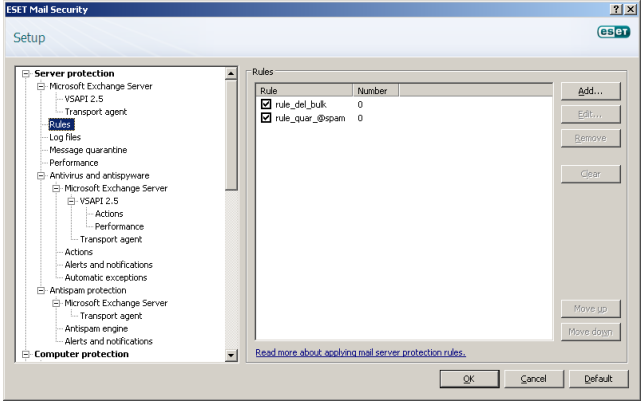Collapse Microsoft Exchange Server under Server protection
642x402 pixels.
(x=41, y=86)
